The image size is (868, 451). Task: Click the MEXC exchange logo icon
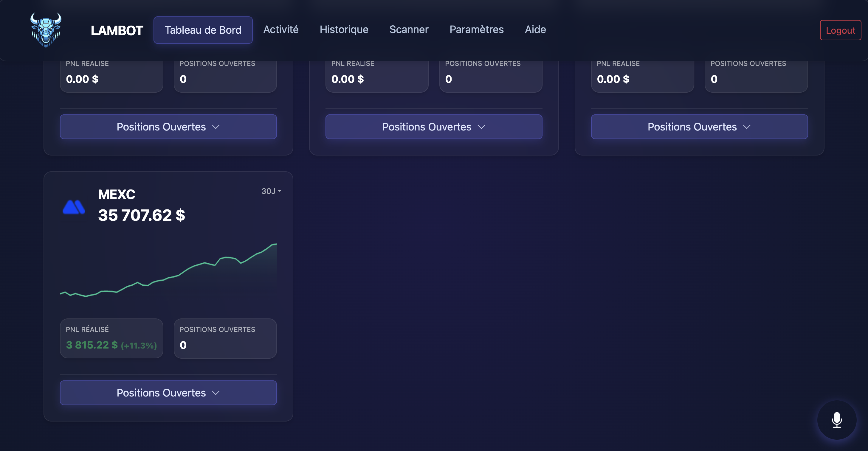tap(74, 207)
